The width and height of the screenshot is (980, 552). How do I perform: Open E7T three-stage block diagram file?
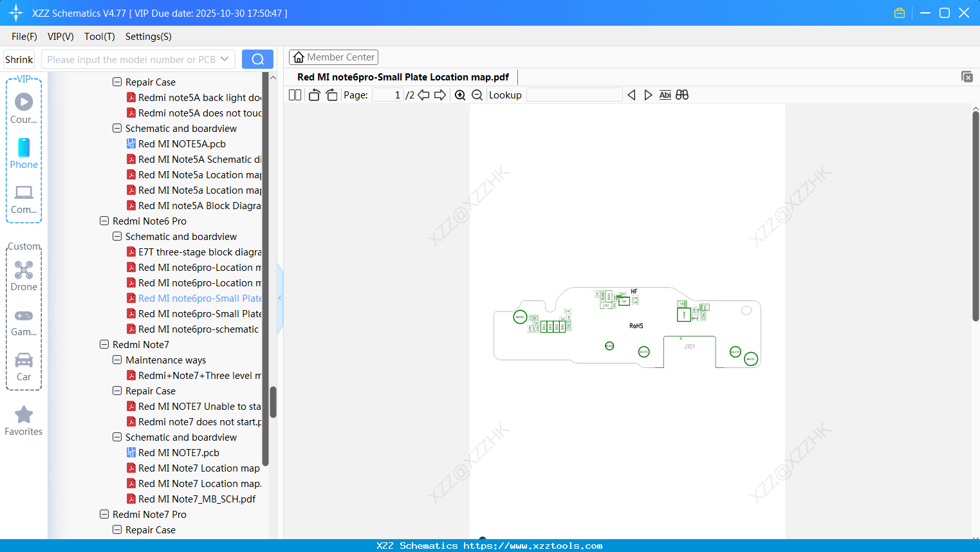pyautogui.click(x=194, y=252)
